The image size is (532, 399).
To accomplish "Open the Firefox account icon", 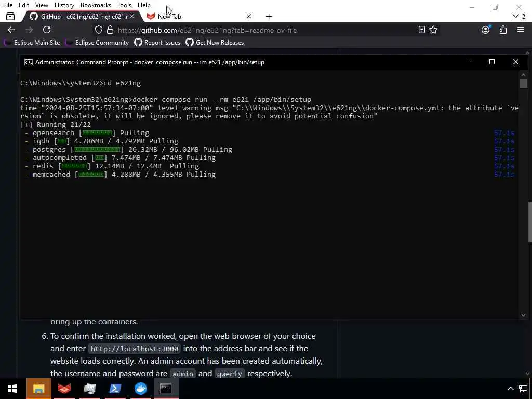I will (x=486, y=30).
